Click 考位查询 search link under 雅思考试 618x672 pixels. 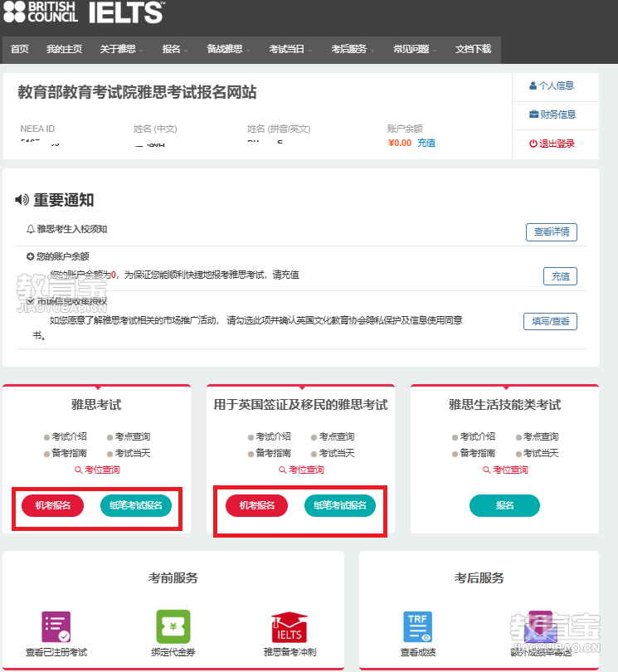tap(97, 470)
